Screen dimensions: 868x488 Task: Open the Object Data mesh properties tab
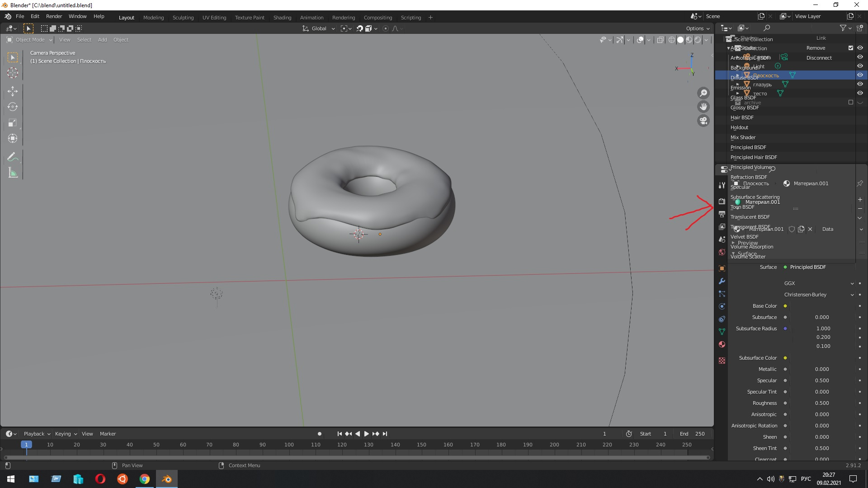pos(722,332)
